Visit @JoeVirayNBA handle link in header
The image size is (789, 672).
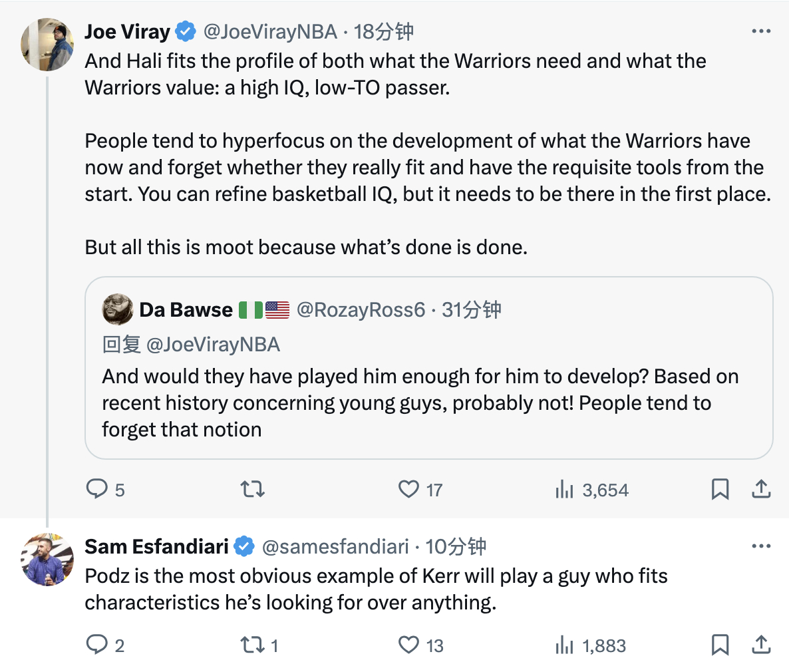tap(269, 31)
